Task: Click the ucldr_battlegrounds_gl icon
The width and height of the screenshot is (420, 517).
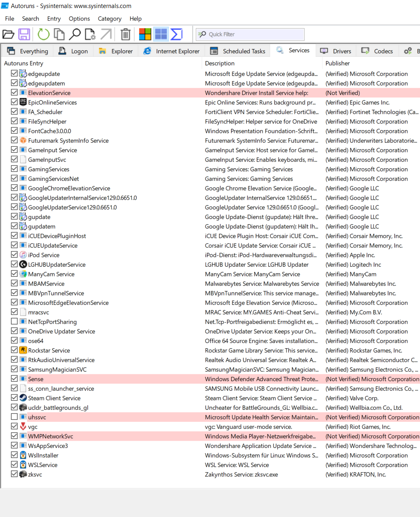Action: 23,408
